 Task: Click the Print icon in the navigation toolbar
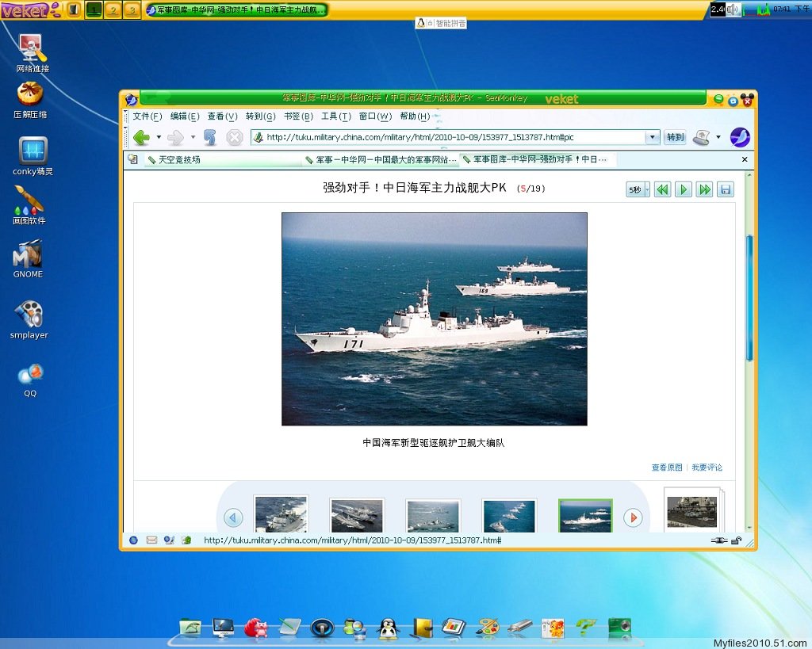pyautogui.click(x=702, y=138)
